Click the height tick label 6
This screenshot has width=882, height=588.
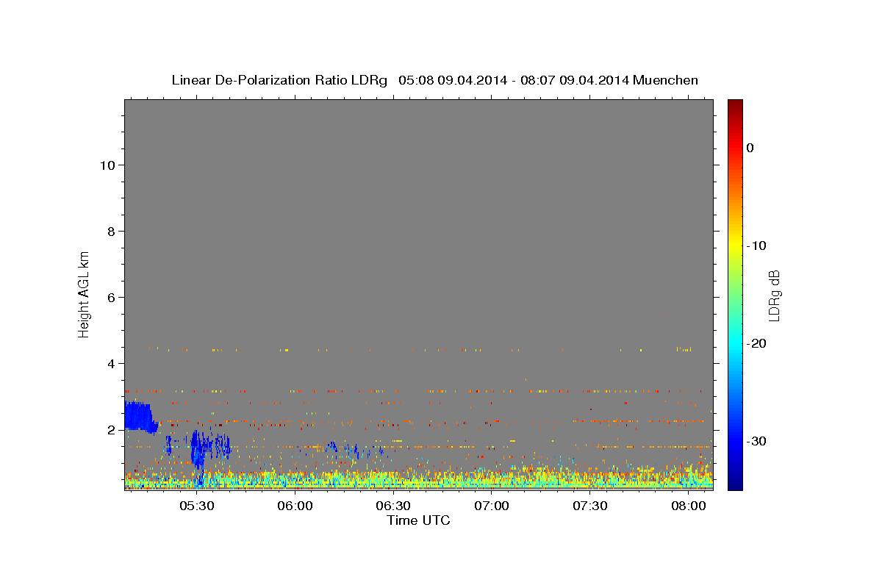tap(111, 298)
